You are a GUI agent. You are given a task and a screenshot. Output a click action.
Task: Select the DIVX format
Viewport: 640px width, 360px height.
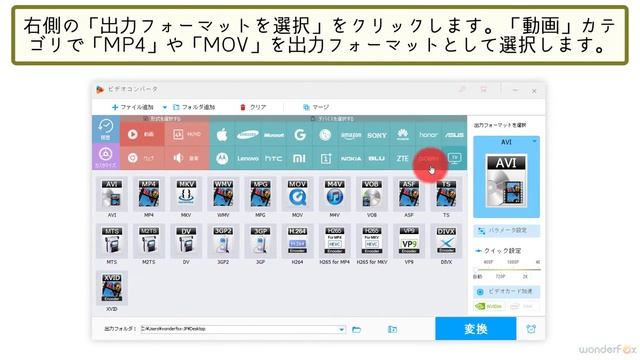click(x=446, y=241)
